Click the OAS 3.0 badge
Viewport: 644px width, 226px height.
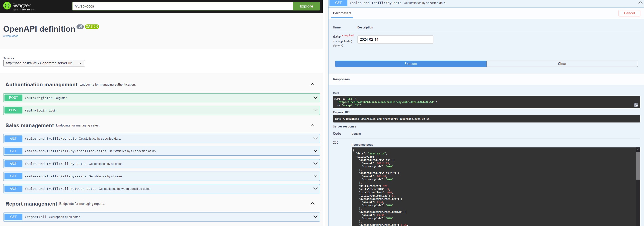click(x=92, y=26)
